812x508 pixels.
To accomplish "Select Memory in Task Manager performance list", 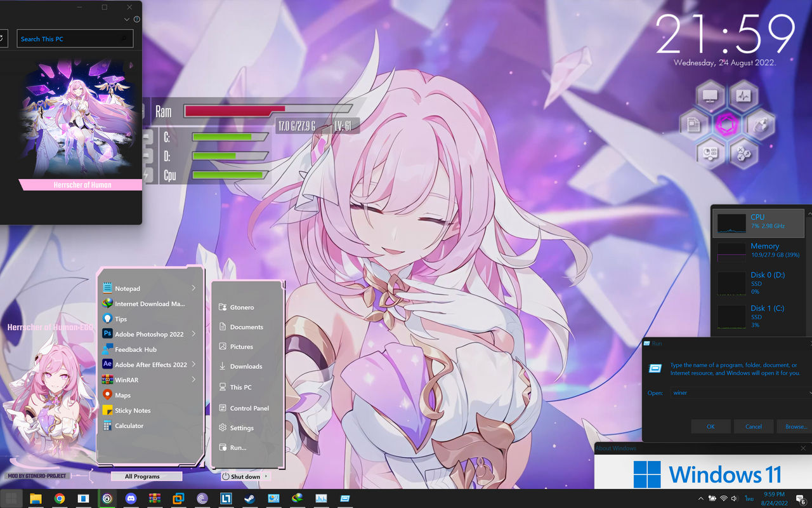I will (759, 251).
